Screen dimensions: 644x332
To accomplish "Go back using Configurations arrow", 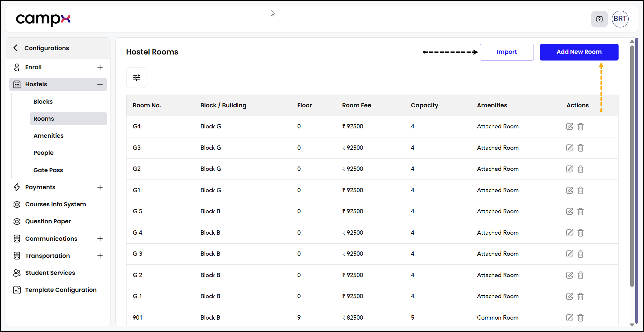I will pyautogui.click(x=15, y=48).
